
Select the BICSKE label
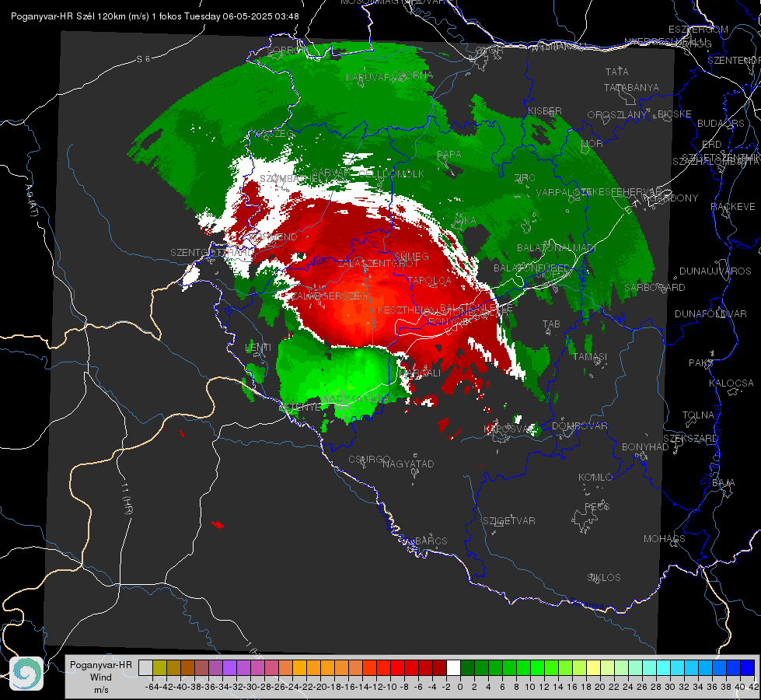click(x=675, y=114)
